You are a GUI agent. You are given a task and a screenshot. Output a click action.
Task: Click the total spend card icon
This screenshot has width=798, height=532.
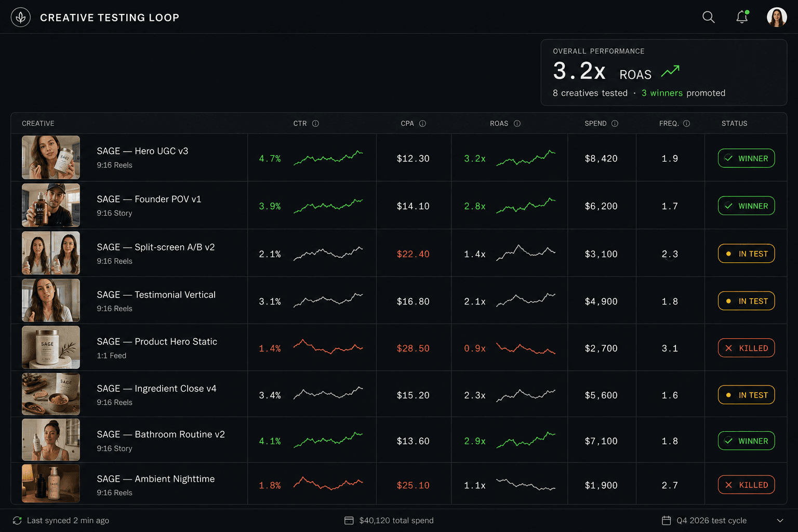(349, 521)
